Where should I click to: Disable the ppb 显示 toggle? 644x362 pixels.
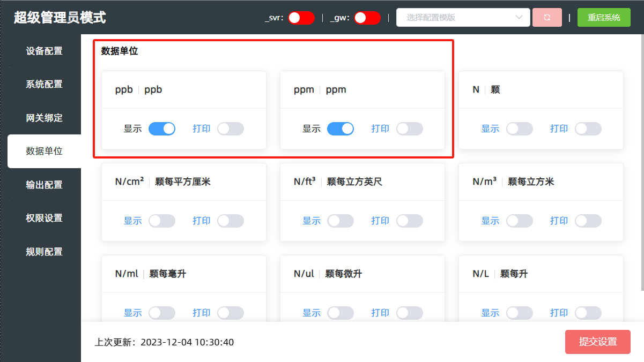162,129
